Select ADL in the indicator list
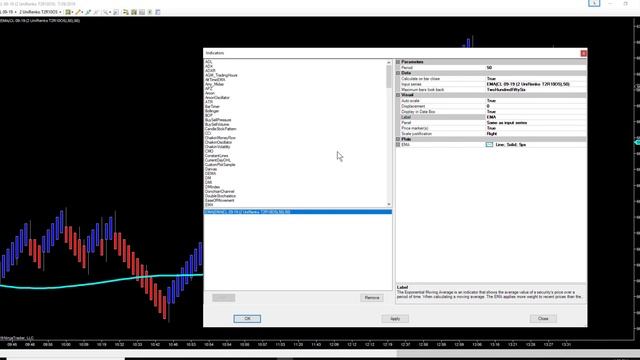Image resolution: width=640 pixels, height=360 pixels. click(209, 62)
